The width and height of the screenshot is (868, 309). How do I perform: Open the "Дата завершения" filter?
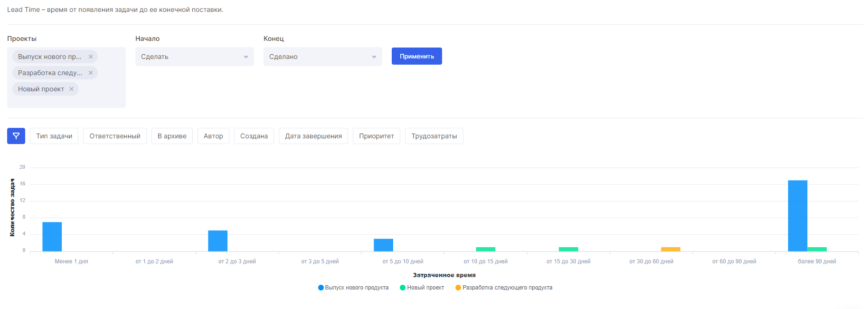pyautogui.click(x=313, y=136)
